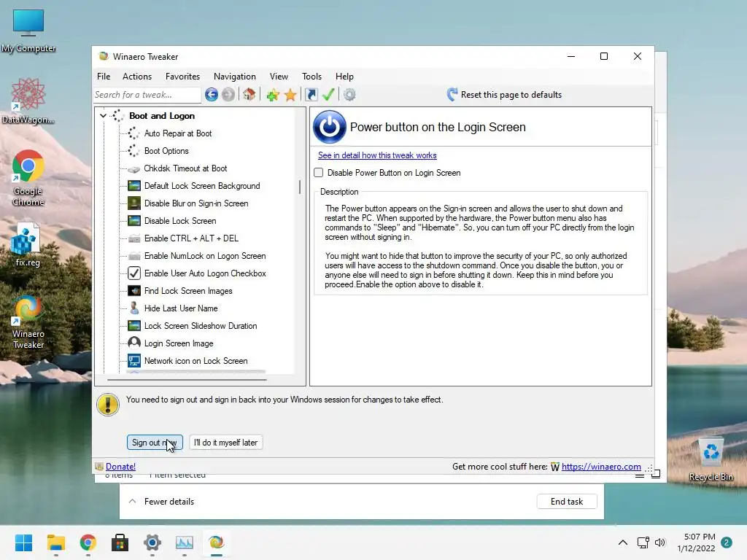Image resolution: width=747 pixels, height=560 pixels.
Task: Open favorites with the gold star icon
Action: [x=290, y=95]
